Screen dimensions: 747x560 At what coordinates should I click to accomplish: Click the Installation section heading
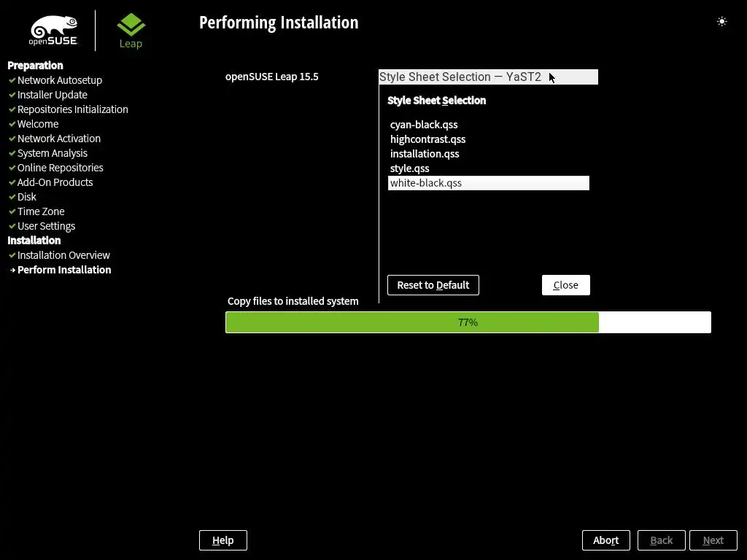[34, 241]
